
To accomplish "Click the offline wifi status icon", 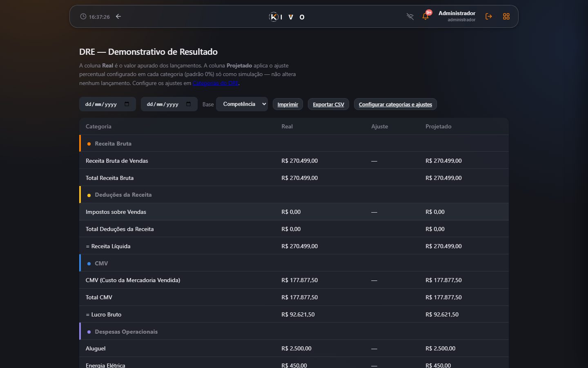I will (x=410, y=16).
